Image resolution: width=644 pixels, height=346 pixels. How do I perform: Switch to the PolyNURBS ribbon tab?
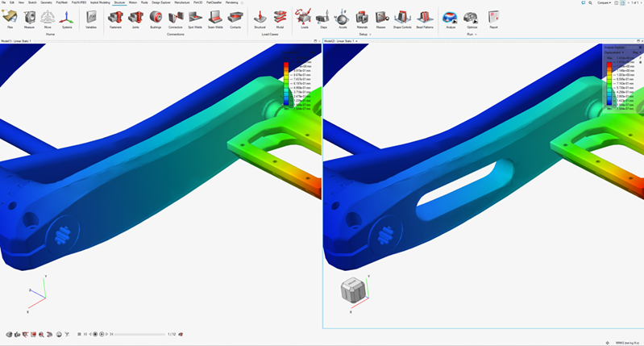click(x=79, y=2)
